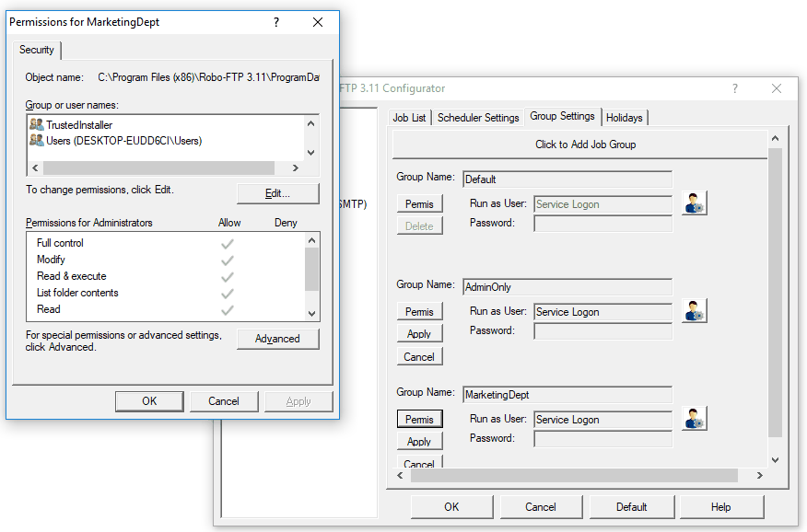Click the help question mark in Permissions dialog
Image resolution: width=807 pixels, height=532 pixels.
(276, 22)
